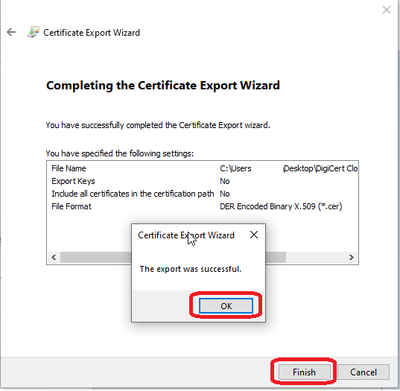Close the main wizard window with X

386,10
